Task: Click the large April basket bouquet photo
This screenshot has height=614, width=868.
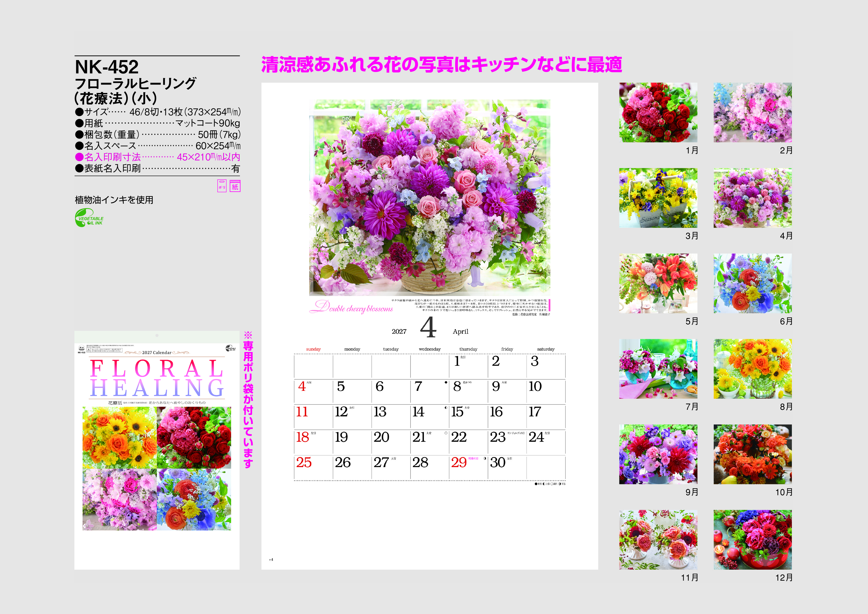Action: (429, 197)
